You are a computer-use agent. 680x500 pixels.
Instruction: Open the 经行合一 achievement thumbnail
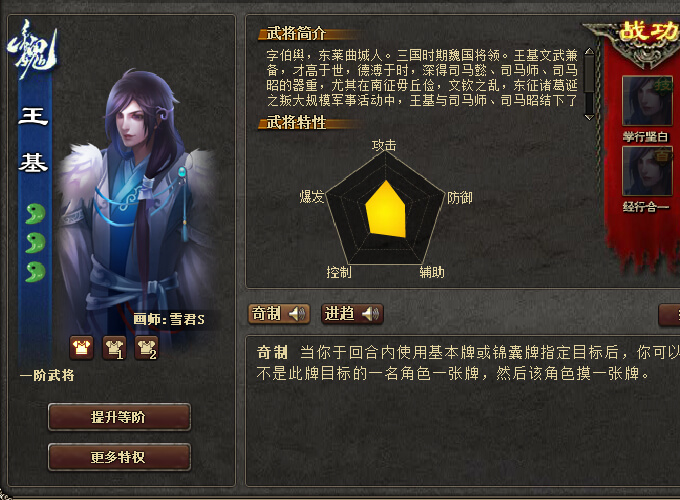647,171
